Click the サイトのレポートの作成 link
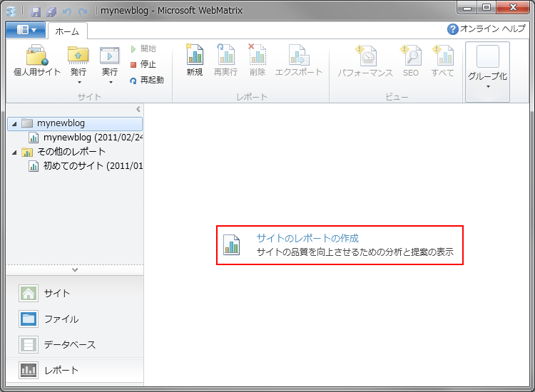 coord(307,238)
